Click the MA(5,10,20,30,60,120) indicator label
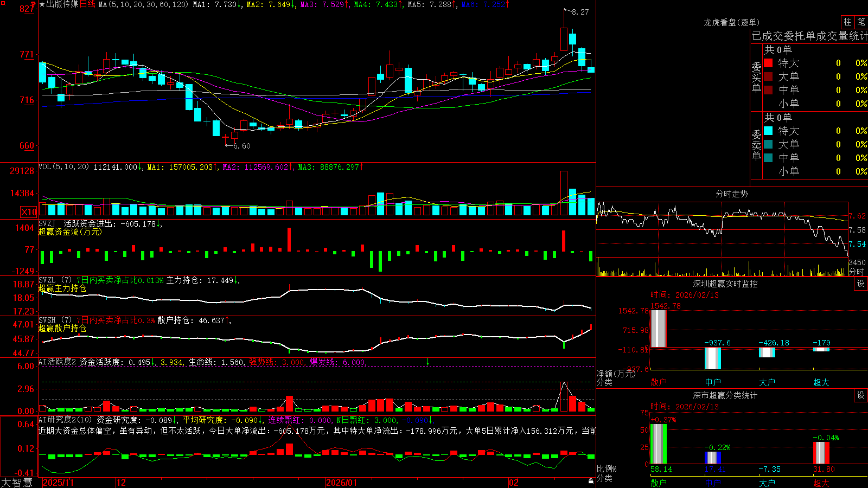 pos(144,4)
